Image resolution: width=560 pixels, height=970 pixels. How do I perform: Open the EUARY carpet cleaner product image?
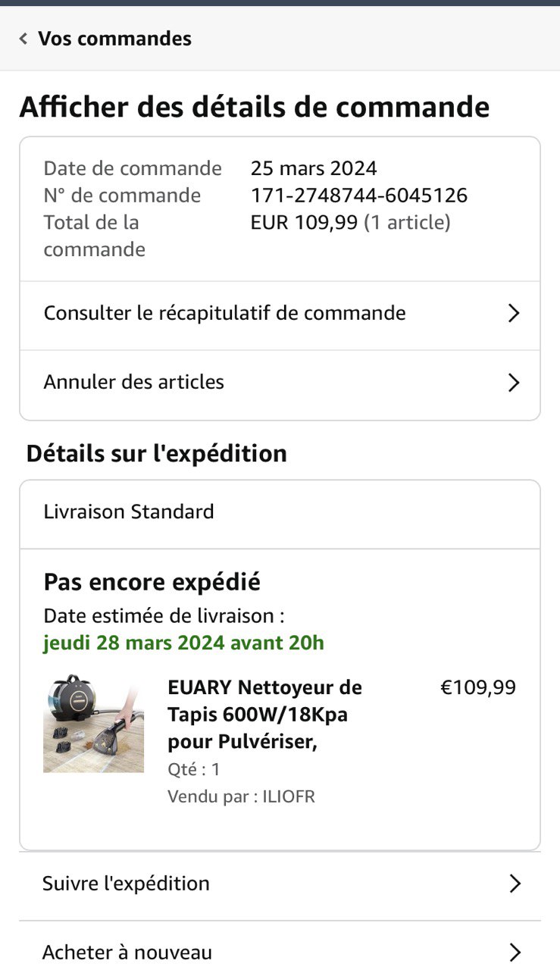click(93, 723)
